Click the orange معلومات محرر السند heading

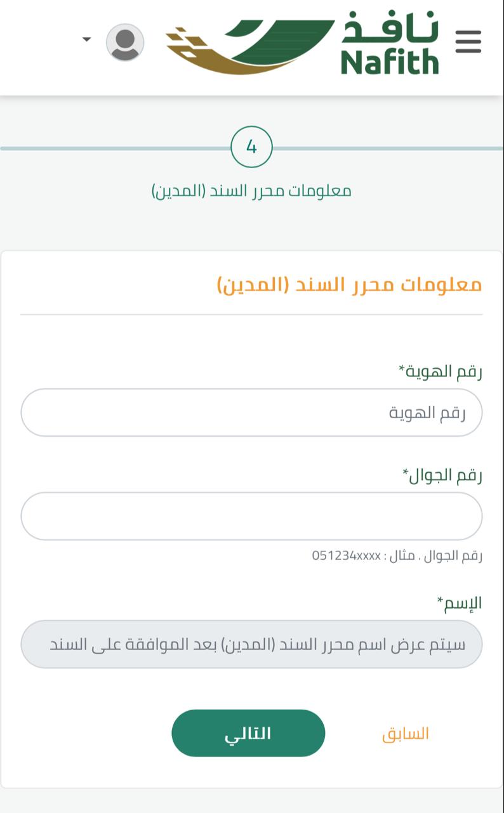pos(349,284)
